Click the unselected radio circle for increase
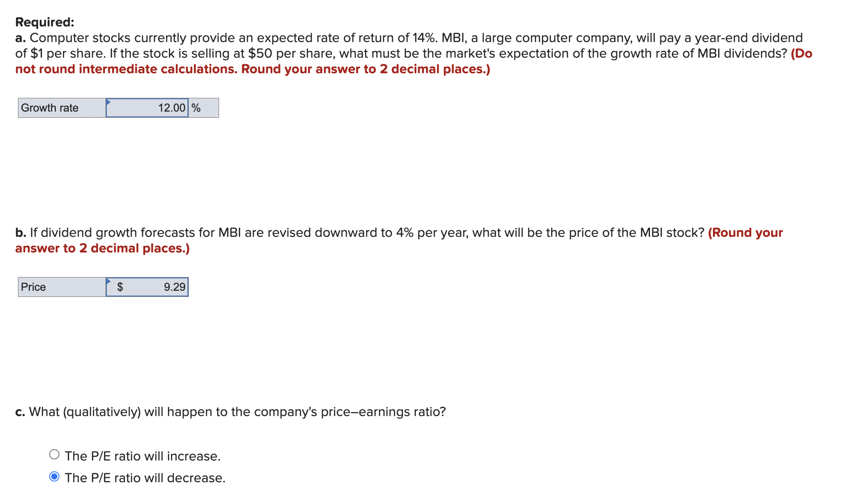 point(54,453)
